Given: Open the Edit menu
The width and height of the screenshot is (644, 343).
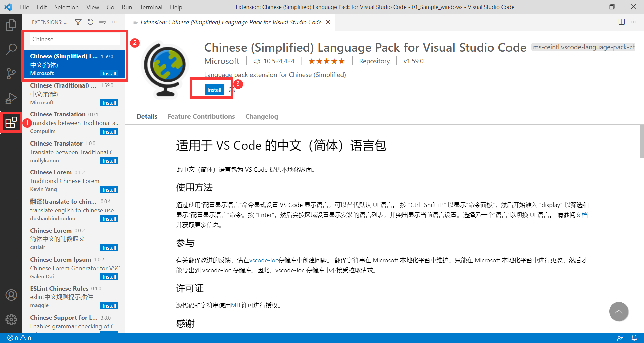Looking at the screenshot, I should click(x=42, y=7).
